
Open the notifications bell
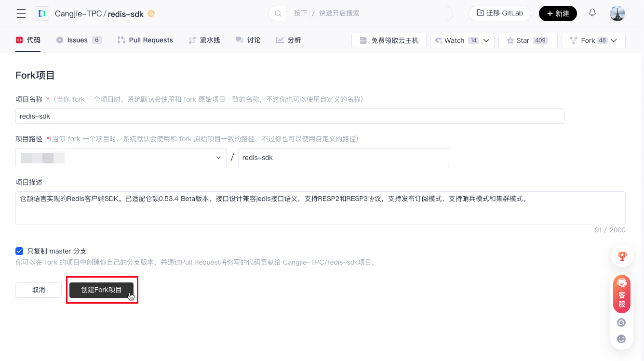click(x=592, y=13)
